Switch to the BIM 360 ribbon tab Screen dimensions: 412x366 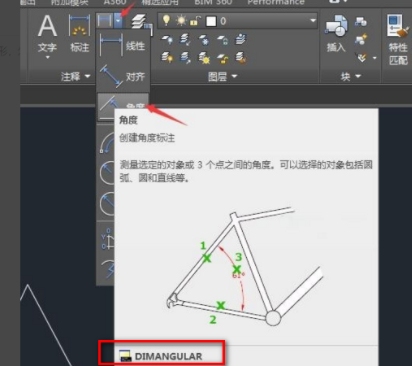point(213,2)
